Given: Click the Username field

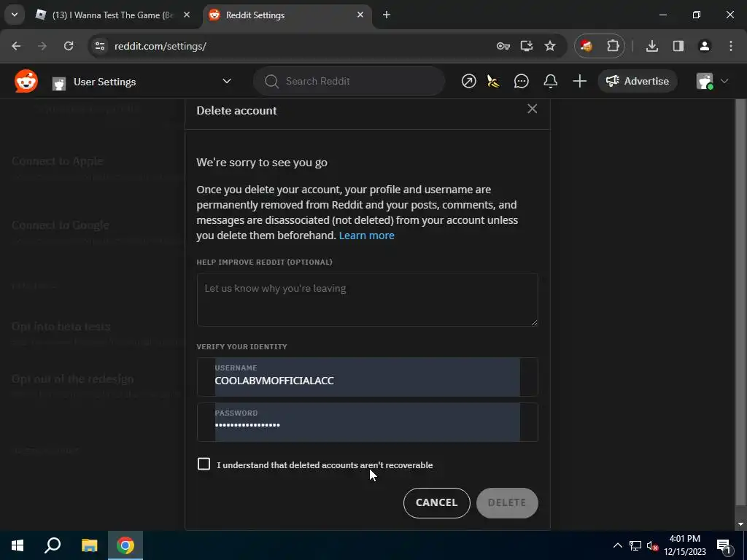Looking at the screenshot, I should pyautogui.click(x=368, y=377).
